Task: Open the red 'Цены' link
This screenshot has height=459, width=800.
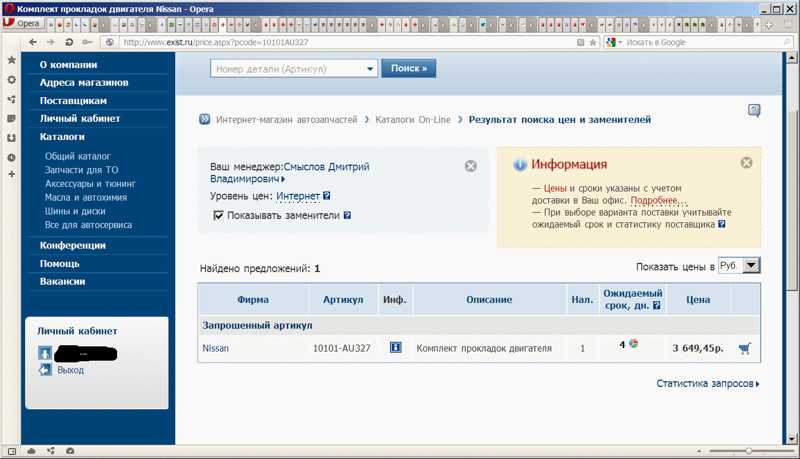Action: click(x=555, y=188)
